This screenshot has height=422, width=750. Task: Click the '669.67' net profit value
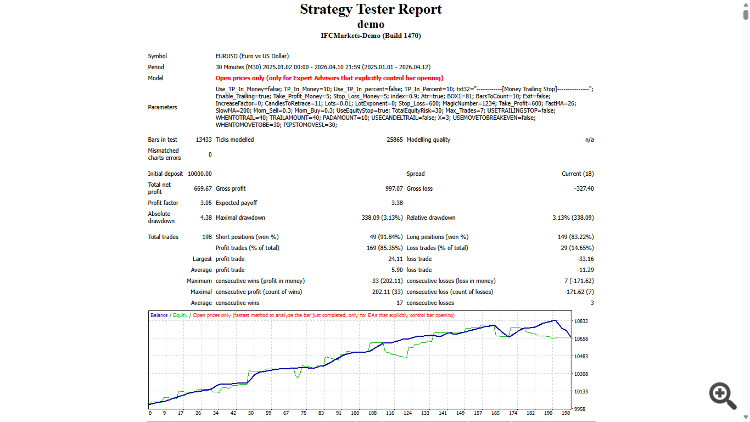coord(203,189)
